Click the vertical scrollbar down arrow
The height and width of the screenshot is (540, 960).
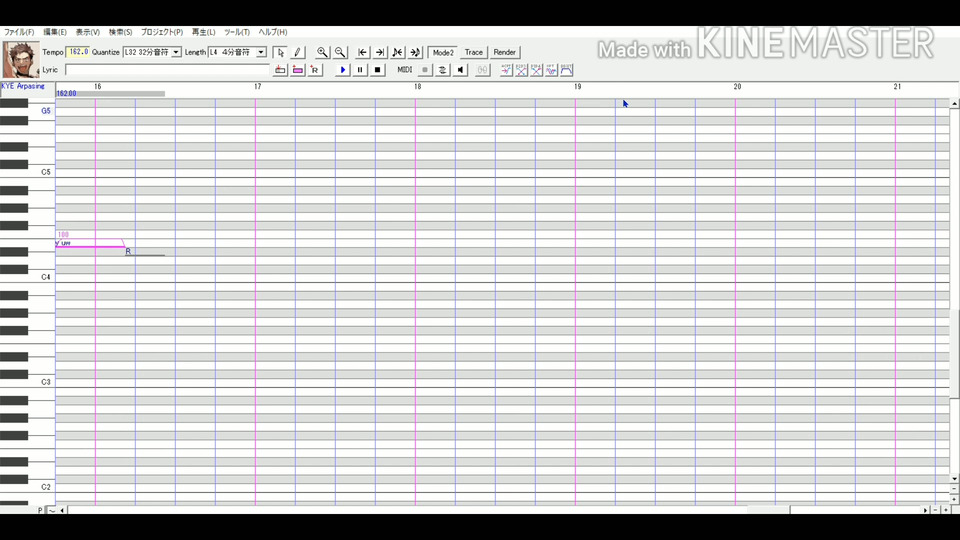[x=954, y=479]
